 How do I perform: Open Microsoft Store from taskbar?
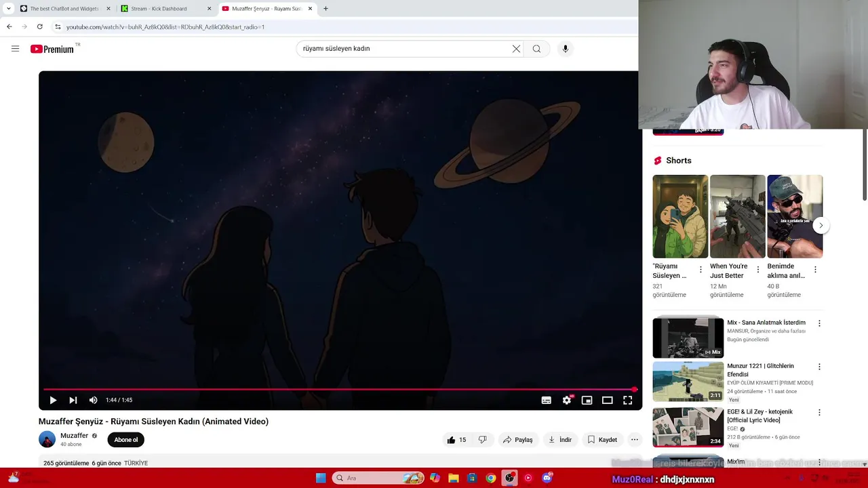pyautogui.click(x=472, y=478)
